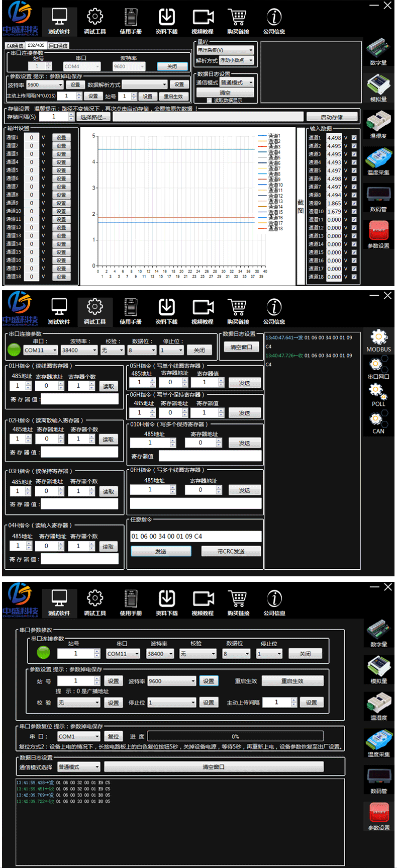Switch to the 网口通信 tab
The width and height of the screenshot is (397, 868).
point(58,46)
